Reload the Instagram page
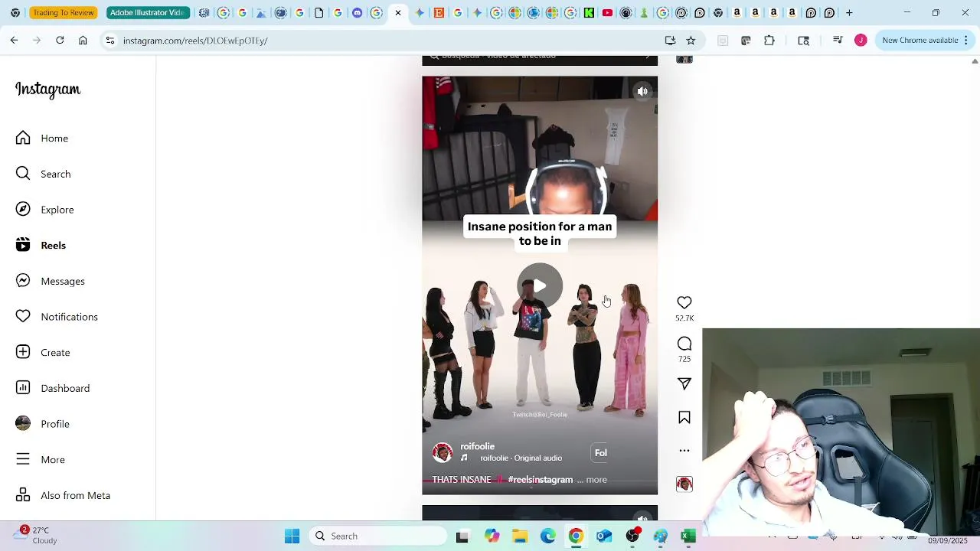The image size is (980, 551). click(x=60, y=41)
